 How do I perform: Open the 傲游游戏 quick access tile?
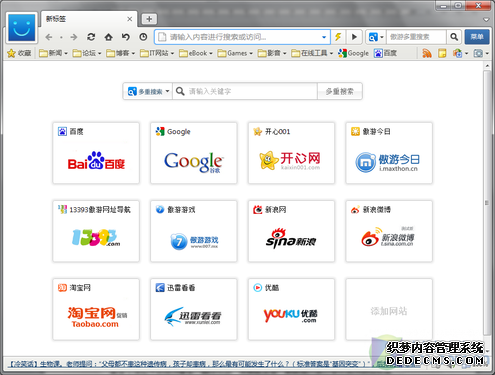pos(194,231)
